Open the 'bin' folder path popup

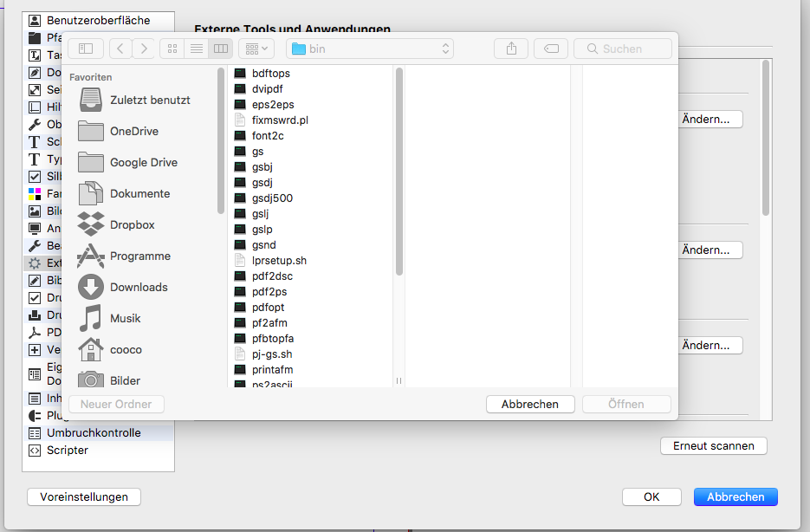370,49
